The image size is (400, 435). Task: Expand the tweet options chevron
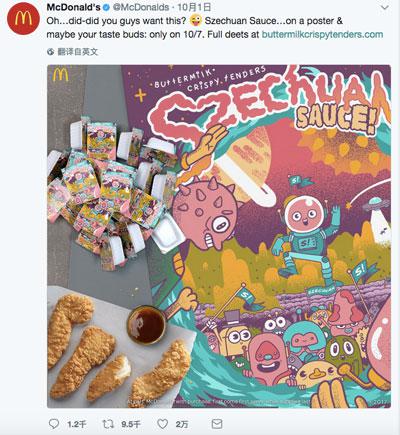pyautogui.click(x=385, y=8)
